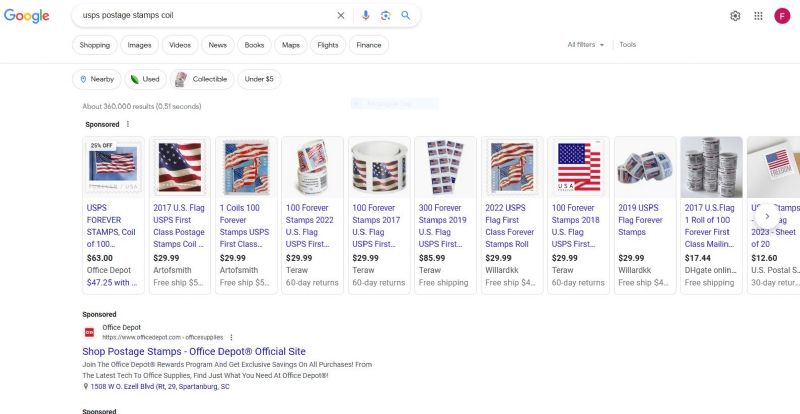Toggle the Nearby filter chip

click(x=97, y=79)
